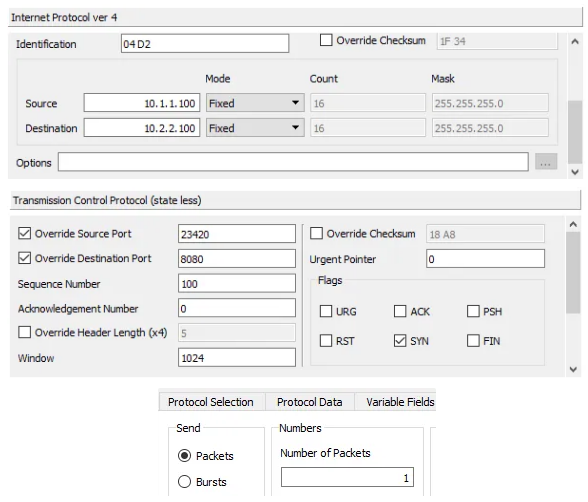Check the RST flag
Viewport: 588px width, 502px height.
[326, 341]
